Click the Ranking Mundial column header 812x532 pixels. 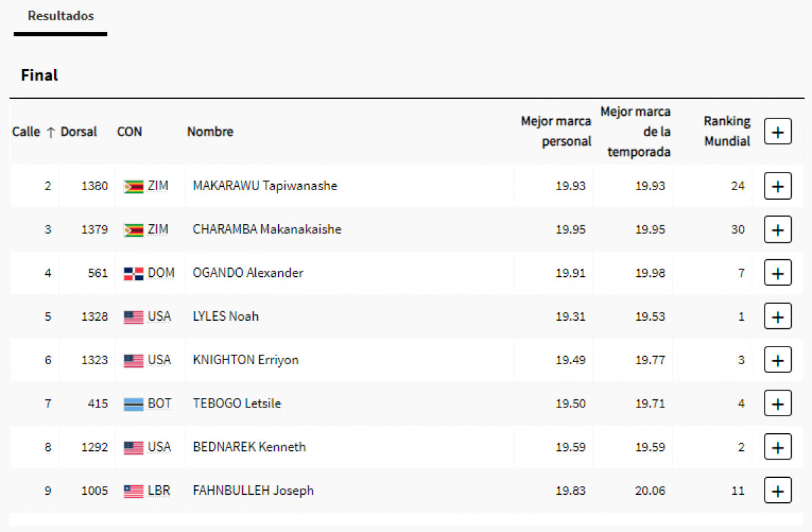point(727,131)
